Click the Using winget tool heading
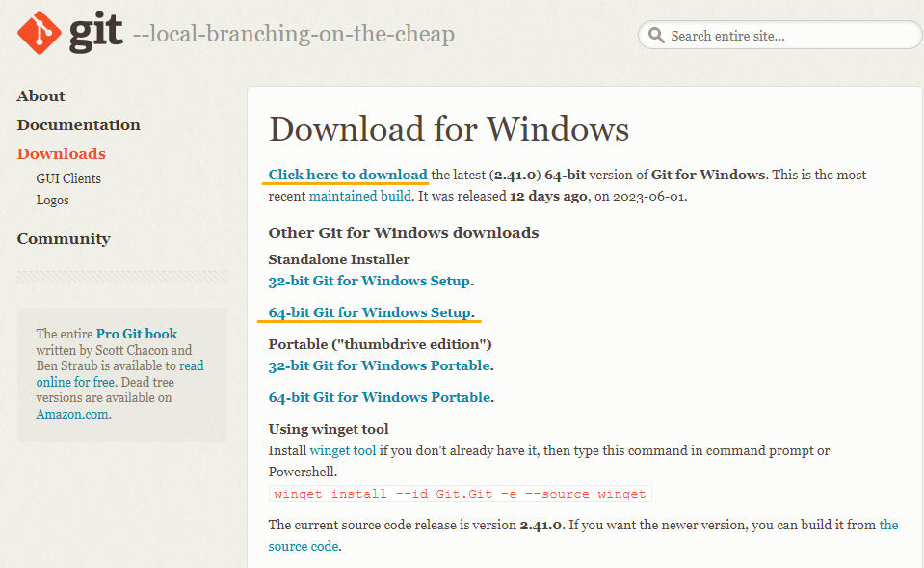924x568 pixels. (x=329, y=429)
